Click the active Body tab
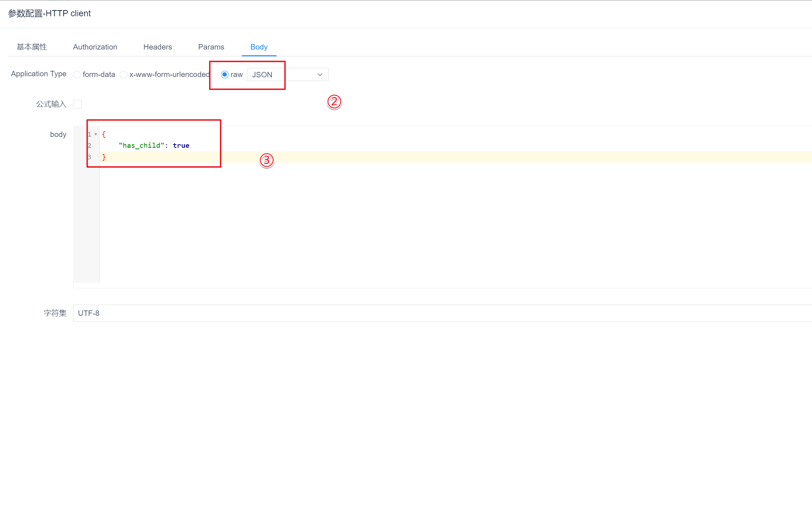The width and height of the screenshot is (812, 507). point(259,47)
